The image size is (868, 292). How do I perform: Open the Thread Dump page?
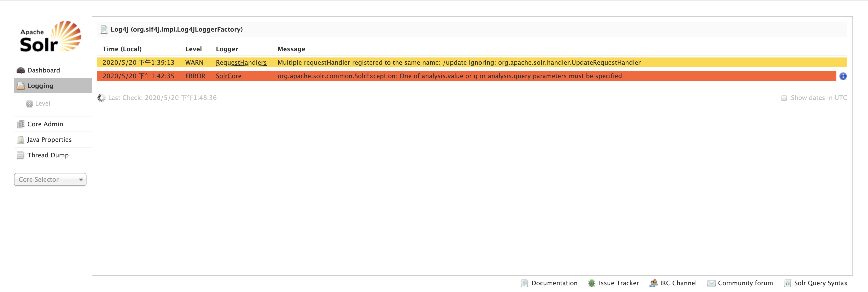point(48,155)
